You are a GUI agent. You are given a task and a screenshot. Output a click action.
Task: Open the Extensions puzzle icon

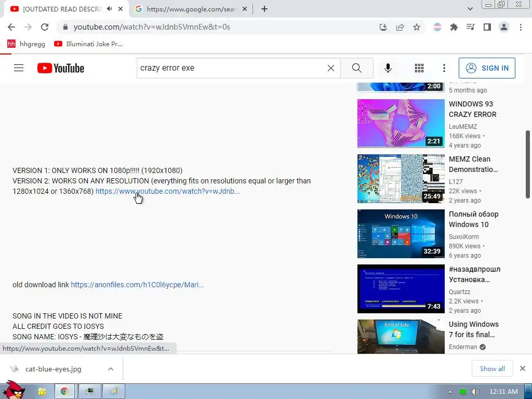point(454,27)
